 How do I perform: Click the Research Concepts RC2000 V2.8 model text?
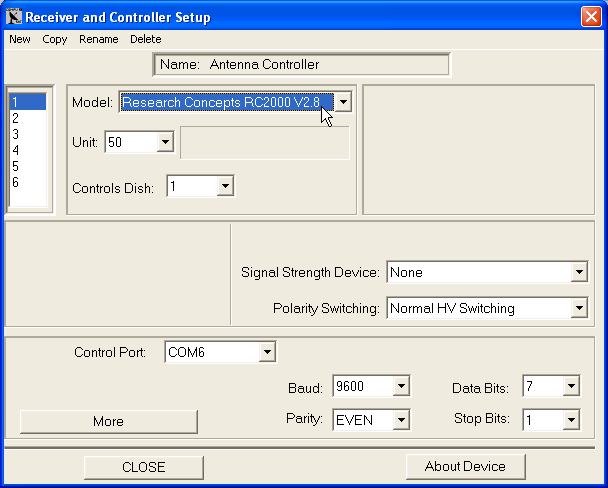click(x=221, y=102)
